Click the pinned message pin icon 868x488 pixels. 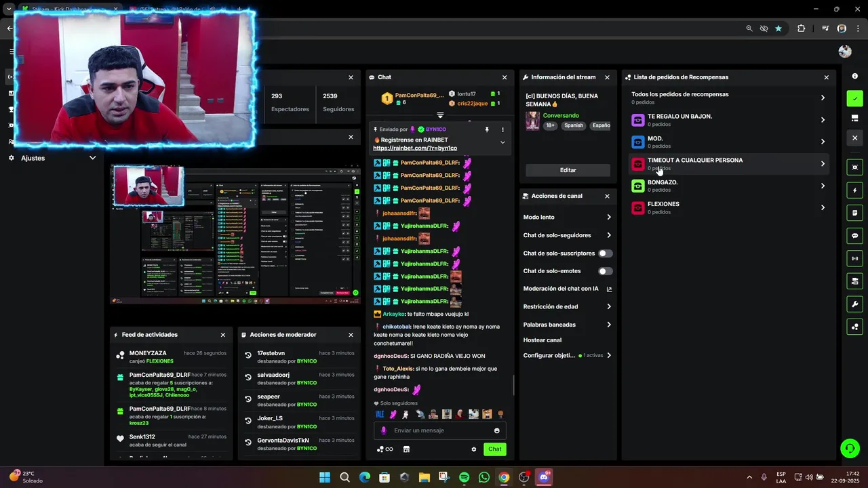[486, 129]
